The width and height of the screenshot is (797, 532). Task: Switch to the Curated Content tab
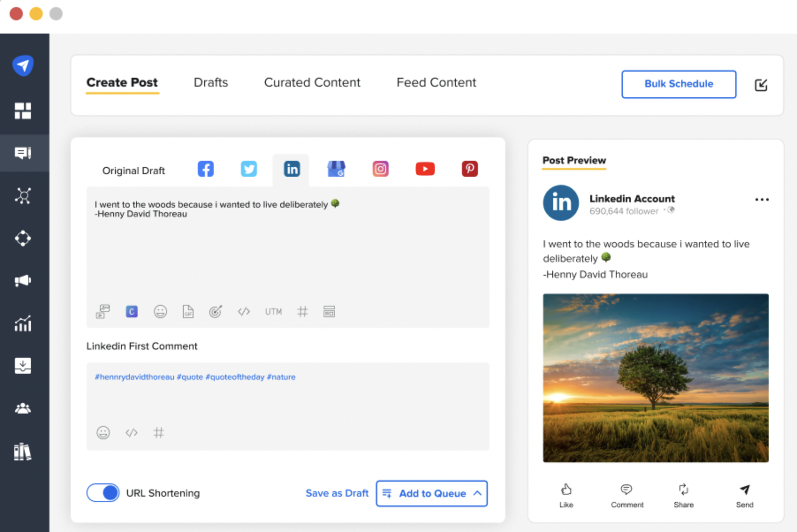click(x=312, y=83)
